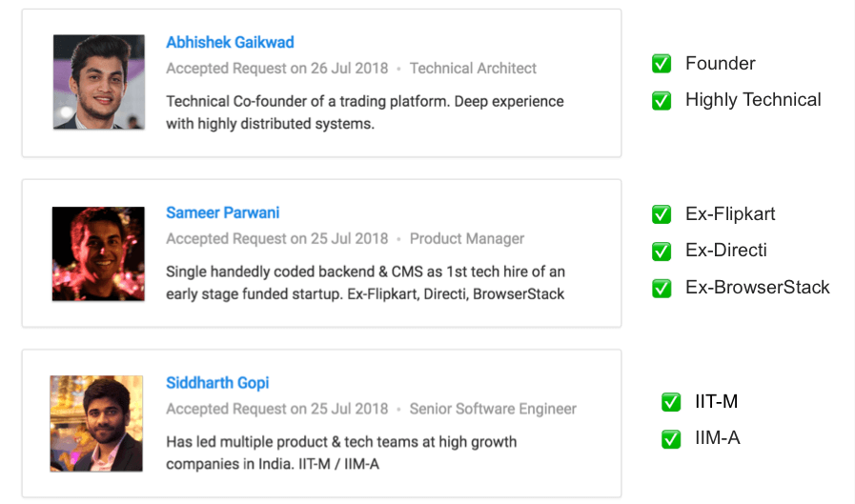Viewport: 855px width, 504px height.
Task: Click the Ex-Flipkart green checkmark
Action: (x=662, y=214)
